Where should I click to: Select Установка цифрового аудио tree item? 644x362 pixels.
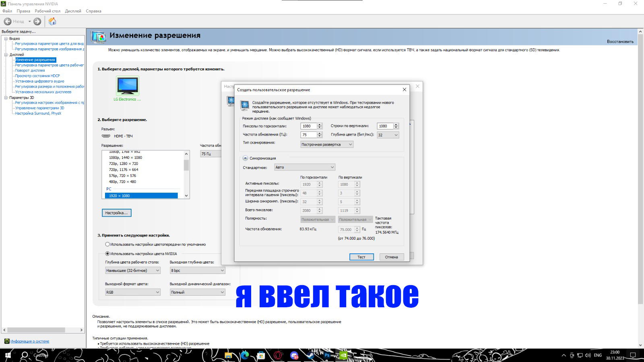39,81
